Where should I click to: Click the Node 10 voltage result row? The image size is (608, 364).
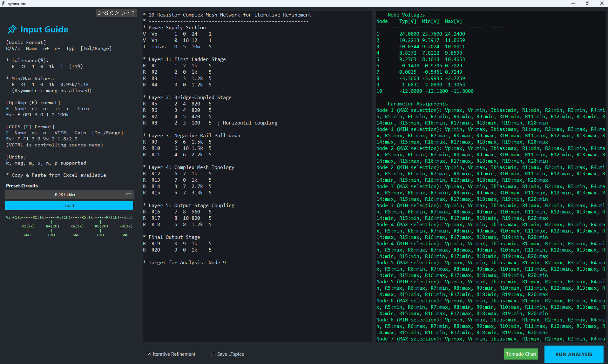pos(425,91)
